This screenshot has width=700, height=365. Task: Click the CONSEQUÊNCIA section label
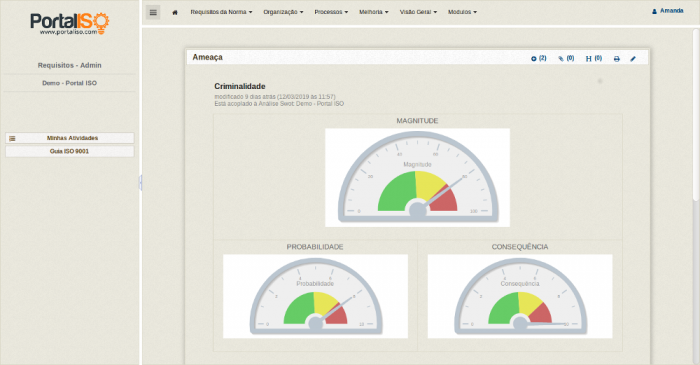520,247
